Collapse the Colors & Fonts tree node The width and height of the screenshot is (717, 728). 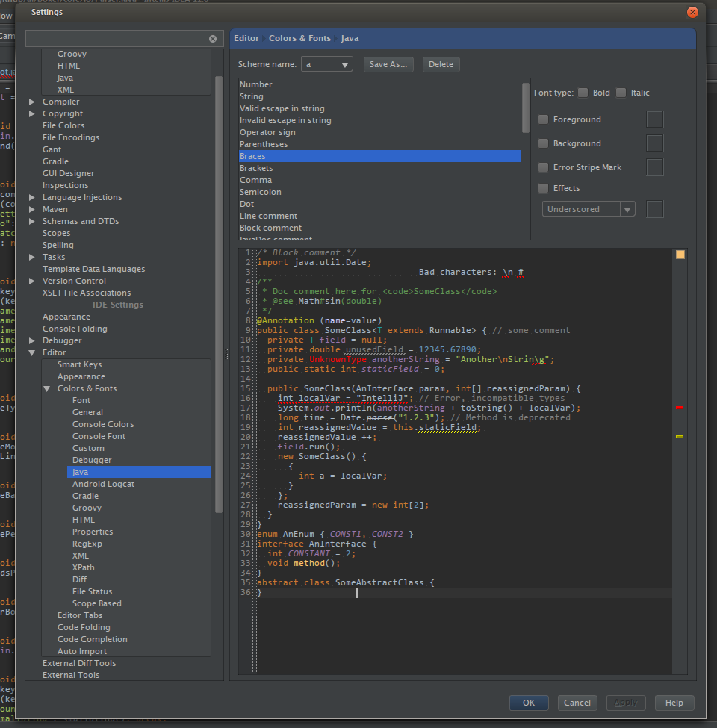(47, 388)
